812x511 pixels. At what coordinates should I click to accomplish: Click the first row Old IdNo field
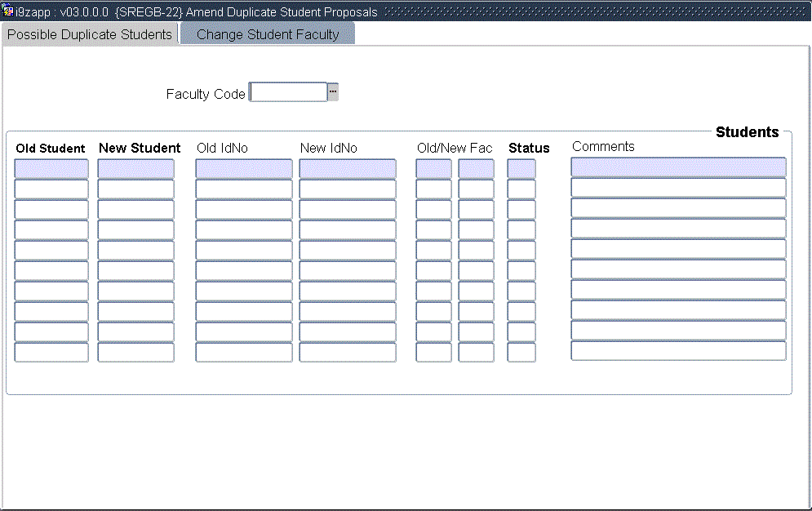pyautogui.click(x=243, y=169)
